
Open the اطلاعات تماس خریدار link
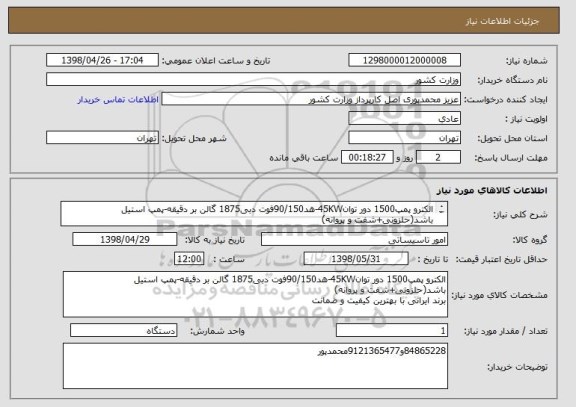[x=118, y=100]
